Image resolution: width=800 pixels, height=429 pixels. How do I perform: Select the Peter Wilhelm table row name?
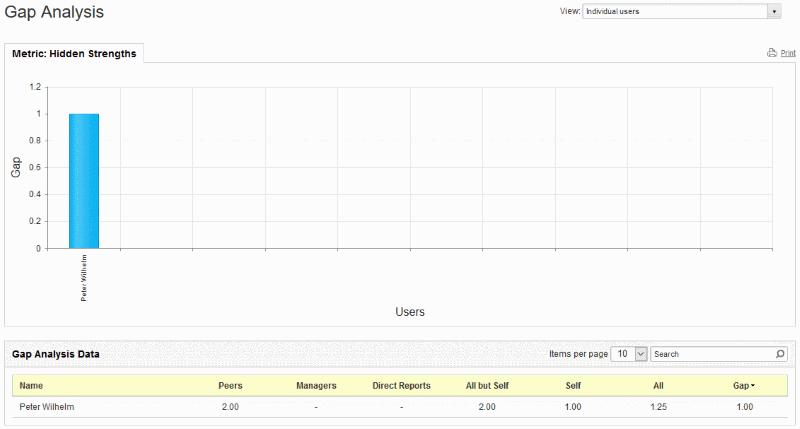coord(47,407)
